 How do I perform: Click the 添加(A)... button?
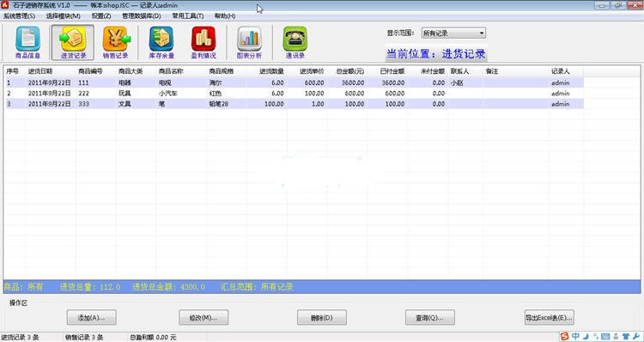coord(92,317)
